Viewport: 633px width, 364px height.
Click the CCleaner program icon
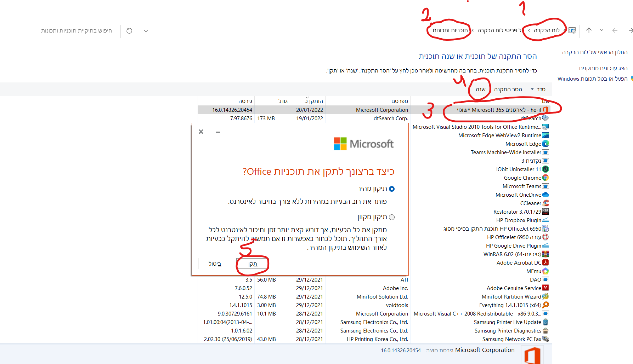[x=546, y=203]
